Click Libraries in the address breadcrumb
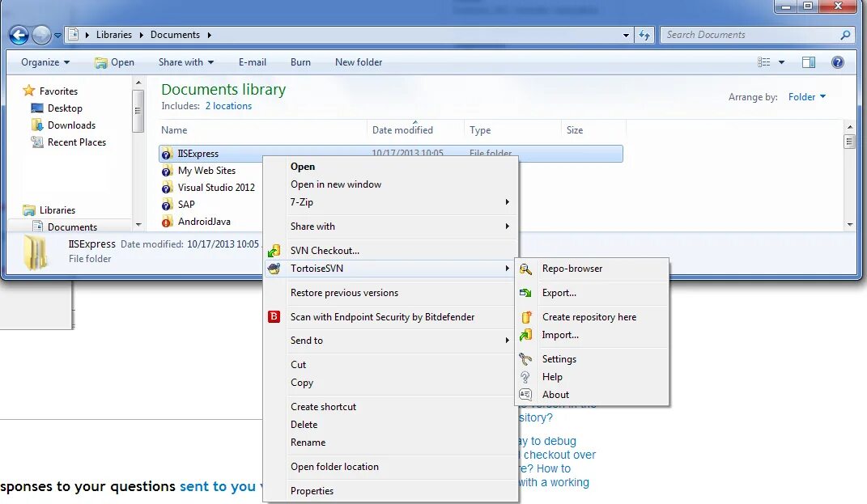The image size is (867, 504). pos(114,35)
